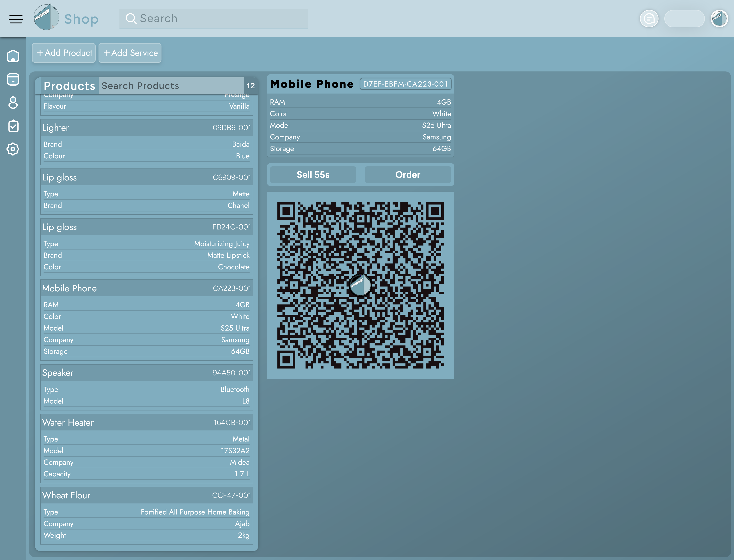Open the clipboard checklist sidebar icon

point(13,126)
